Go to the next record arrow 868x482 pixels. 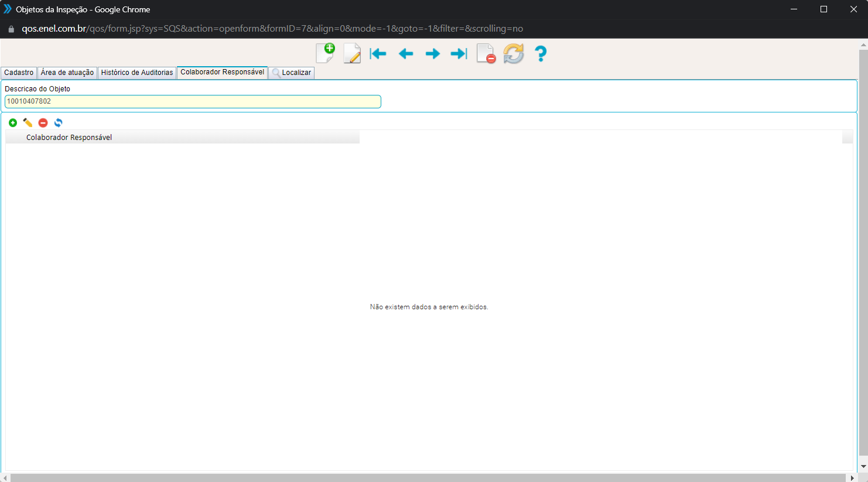click(433, 54)
